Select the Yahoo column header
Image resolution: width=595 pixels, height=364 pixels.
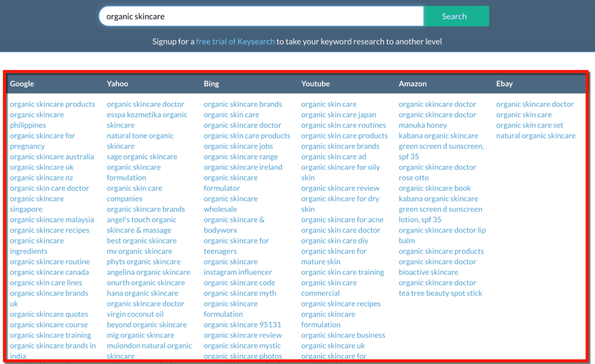[117, 83]
